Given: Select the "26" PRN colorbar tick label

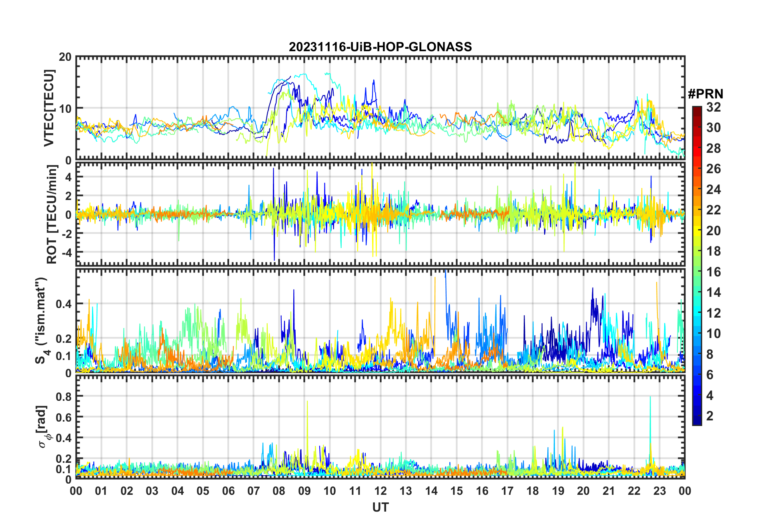Looking at the screenshot, I should tap(714, 169).
